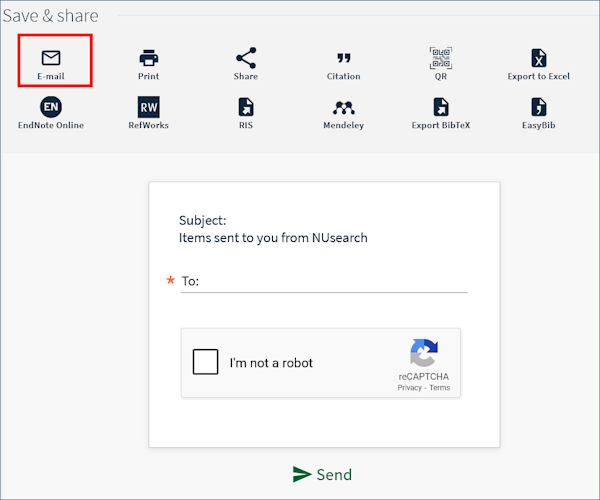This screenshot has width=600, height=500.
Task: Send record to EndNote Online
Action: [x=51, y=107]
